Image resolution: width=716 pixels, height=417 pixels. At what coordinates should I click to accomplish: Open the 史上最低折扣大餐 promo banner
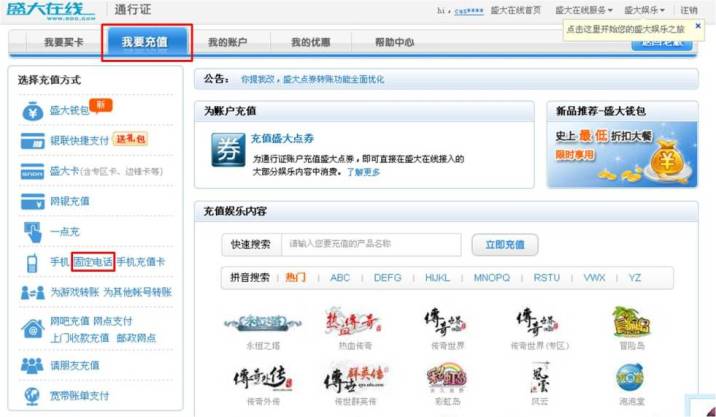(x=622, y=154)
